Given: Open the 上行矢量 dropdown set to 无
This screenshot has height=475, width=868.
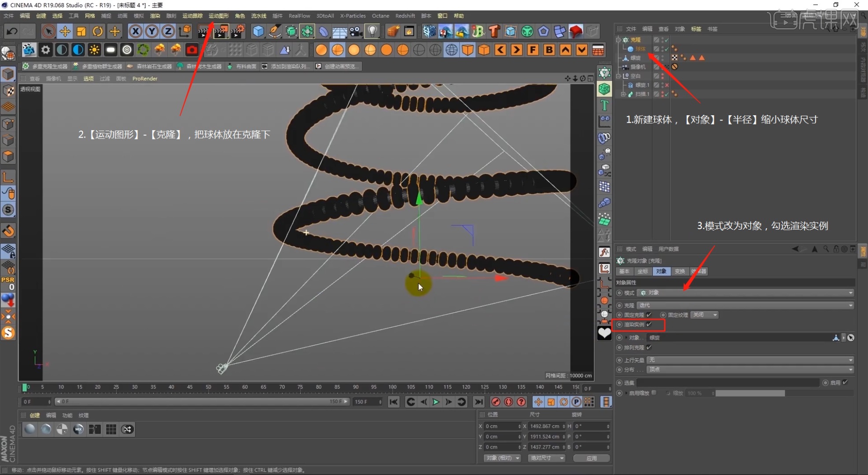Looking at the screenshot, I should (x=750, y=360).
